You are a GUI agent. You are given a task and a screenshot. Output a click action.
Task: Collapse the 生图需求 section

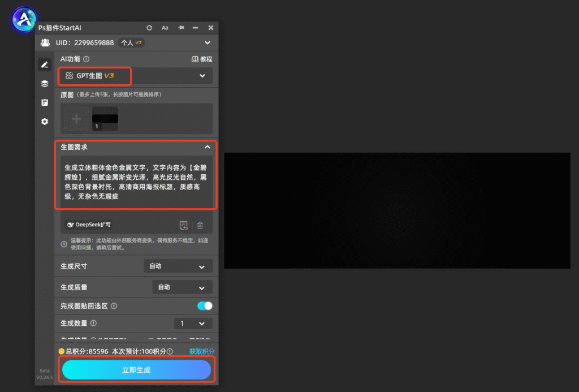pyautogui.click(x=207, y=147)
